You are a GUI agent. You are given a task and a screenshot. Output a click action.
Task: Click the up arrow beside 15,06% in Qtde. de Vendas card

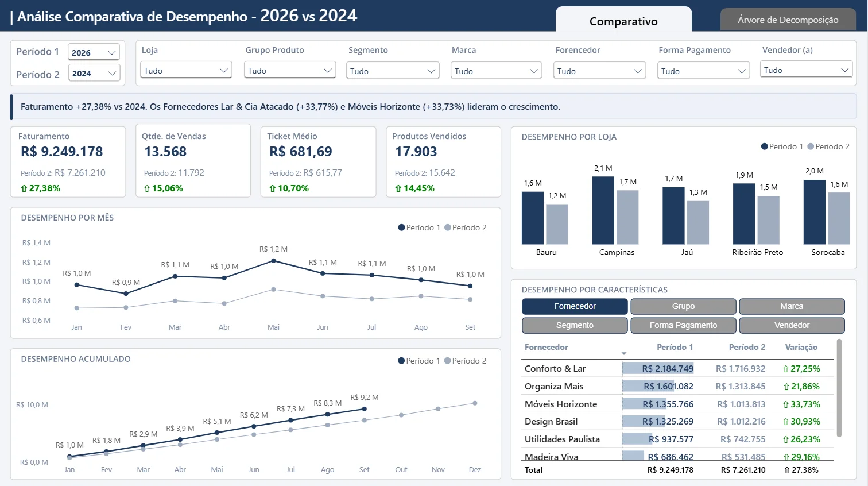(x=147, y=188)
